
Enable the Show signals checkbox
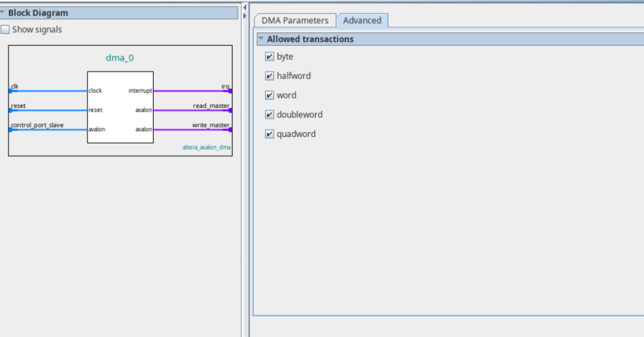coord(6,30)
